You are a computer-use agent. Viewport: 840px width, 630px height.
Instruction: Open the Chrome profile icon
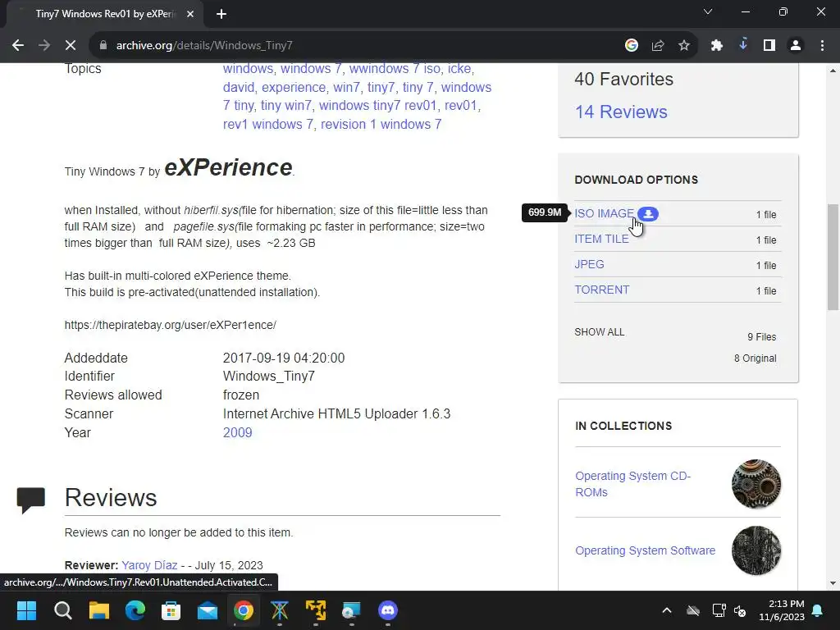(x=796, y=46)
